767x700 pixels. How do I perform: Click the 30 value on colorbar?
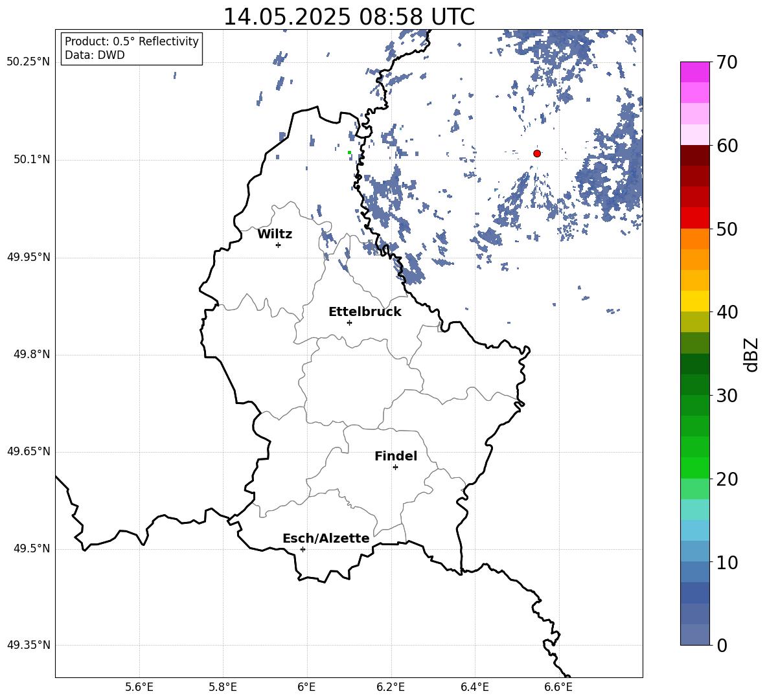(727, 396)
